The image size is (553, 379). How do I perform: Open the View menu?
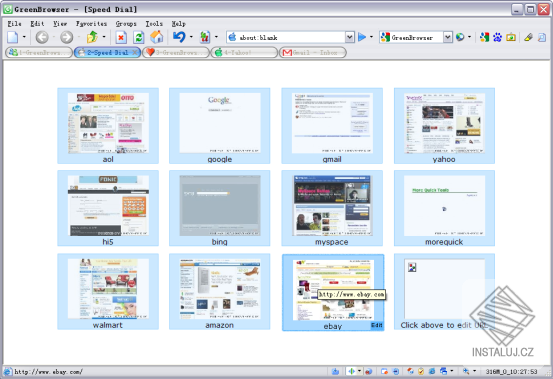pos(60,24)
